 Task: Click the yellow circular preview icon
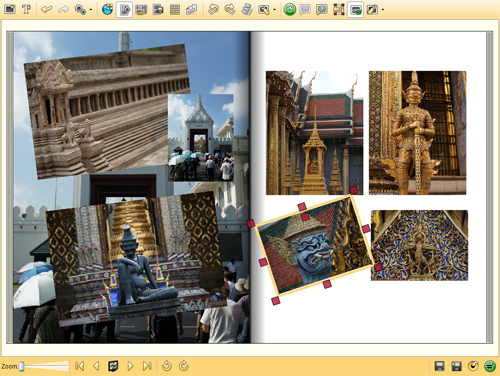[473, 366]
